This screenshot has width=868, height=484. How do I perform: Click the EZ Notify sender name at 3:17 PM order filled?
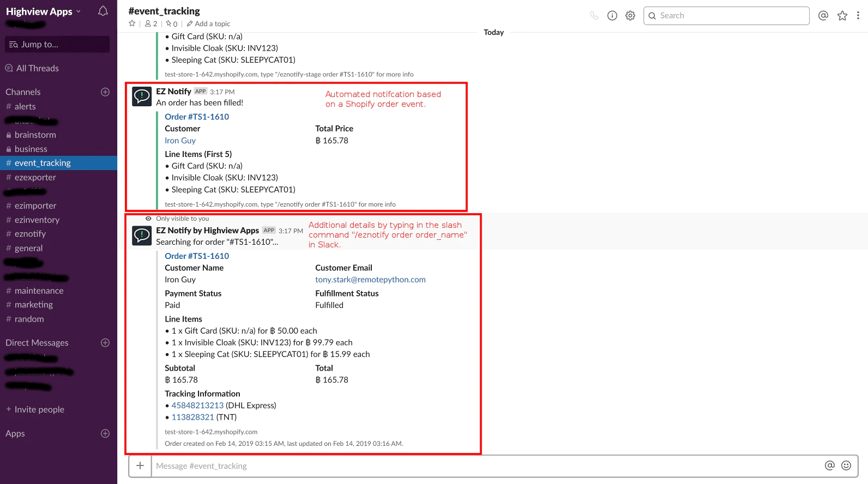pos(173,92)
